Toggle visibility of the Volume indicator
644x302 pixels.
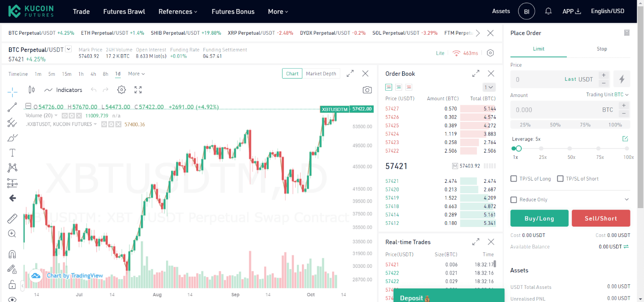tap(65, 116)
